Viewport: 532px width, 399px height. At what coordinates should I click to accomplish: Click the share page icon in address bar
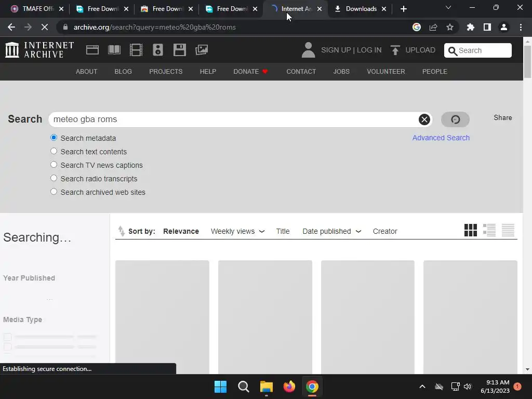coord(433,27)
